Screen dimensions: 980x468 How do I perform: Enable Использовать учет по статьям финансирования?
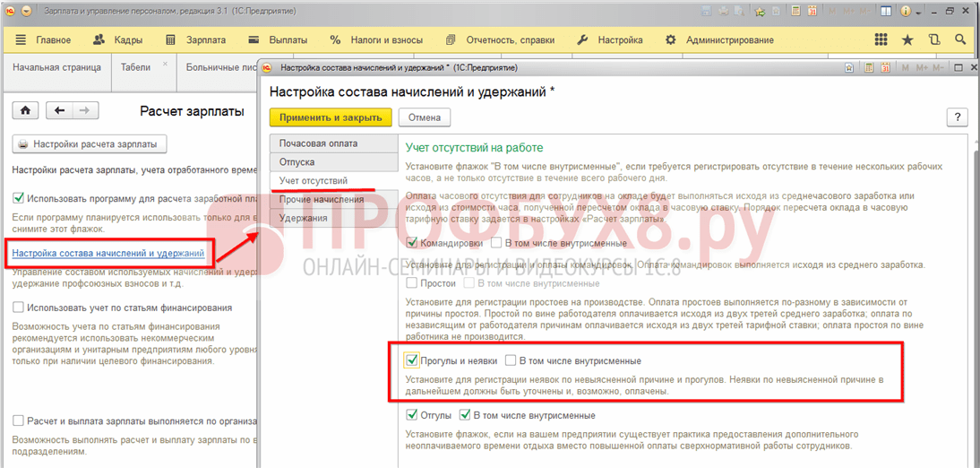[18, 308]
